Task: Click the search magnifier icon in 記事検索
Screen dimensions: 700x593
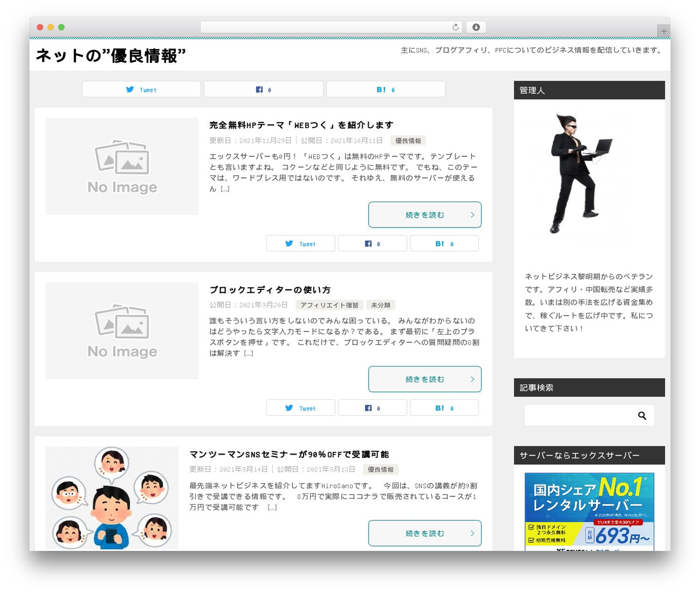Action: (x=642, y=416)
